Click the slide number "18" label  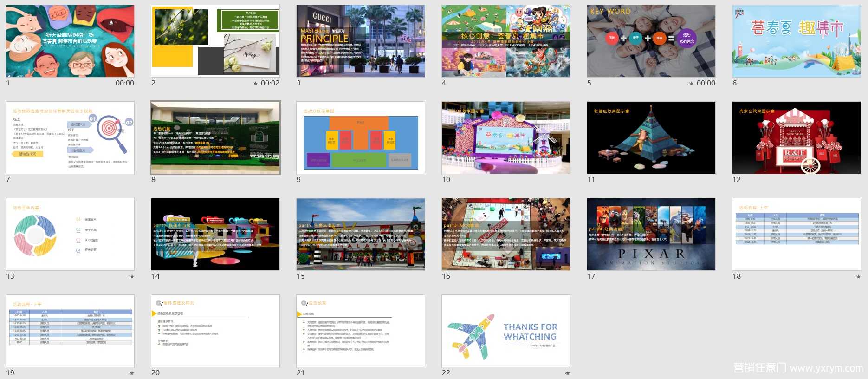[x=737, y=276]
